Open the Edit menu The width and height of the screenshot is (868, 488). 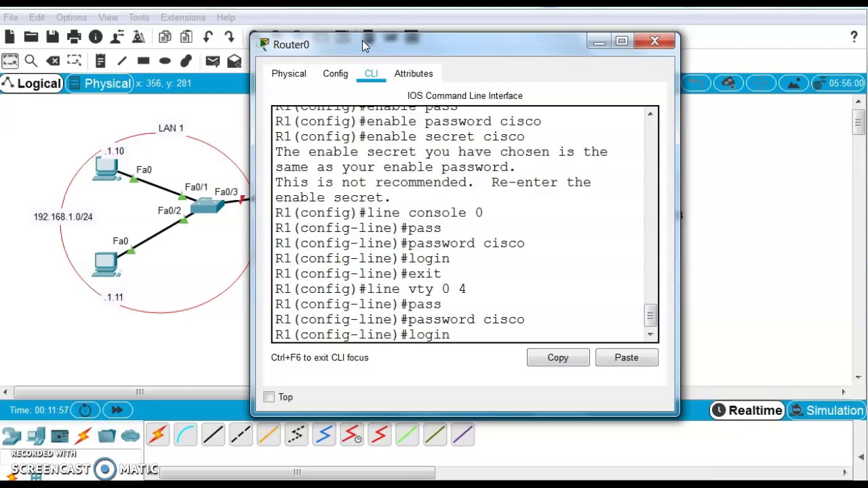coord(37,17)
